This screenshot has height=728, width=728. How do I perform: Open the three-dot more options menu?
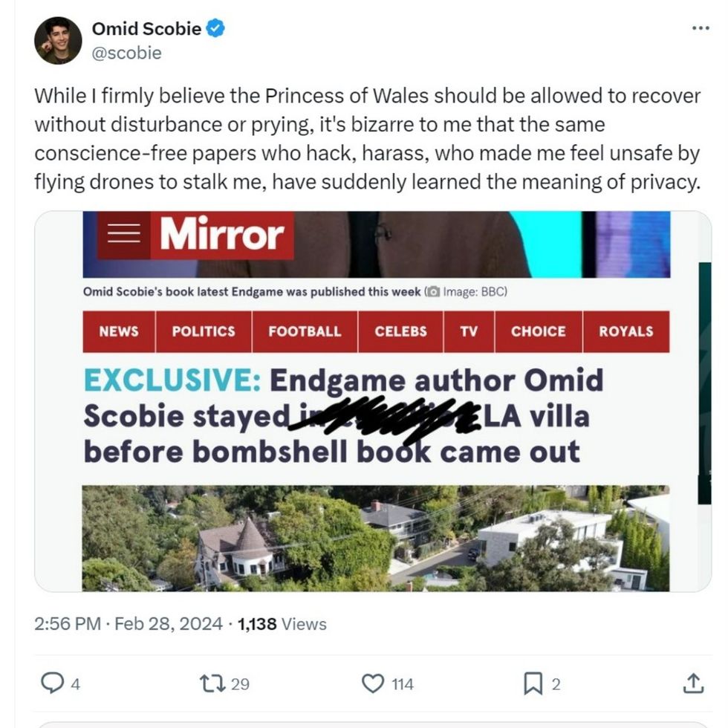pos(701,28)
